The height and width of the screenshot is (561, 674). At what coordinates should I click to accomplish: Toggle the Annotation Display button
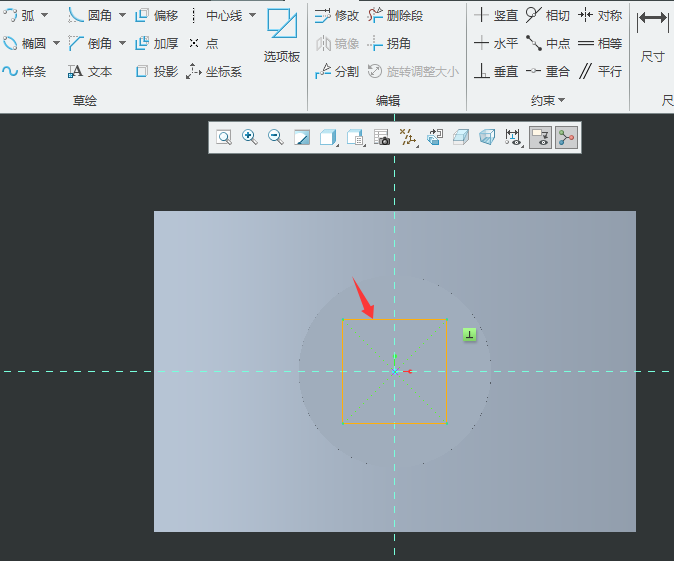pyautogui.click(x=540, y=138)
